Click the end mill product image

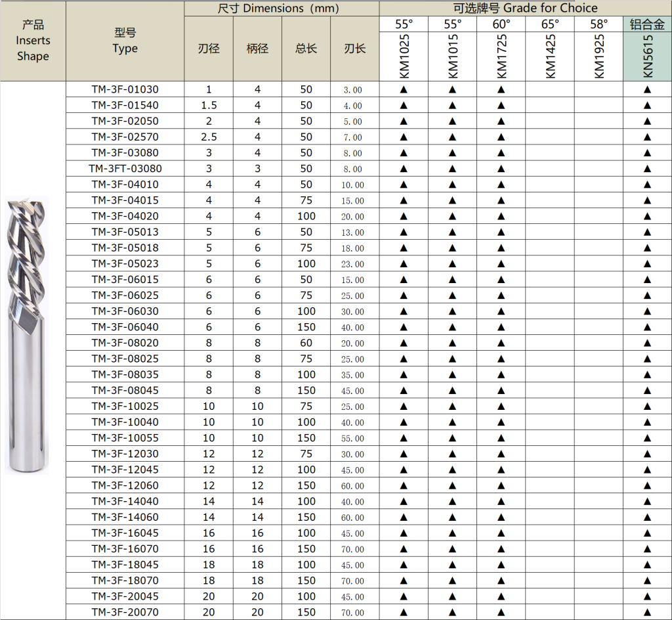(x=26, y=335)
